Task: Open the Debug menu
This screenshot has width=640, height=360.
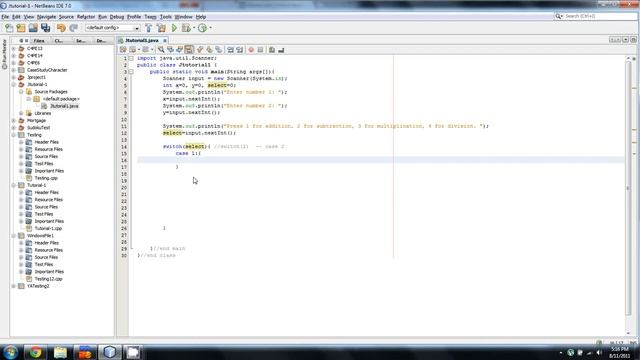Action: click(117, 17)
